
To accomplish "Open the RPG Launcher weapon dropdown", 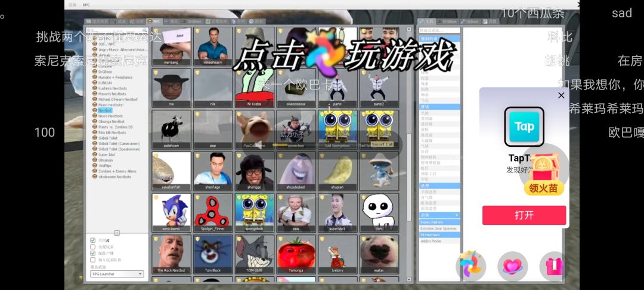I will click(x=117, y=274).
